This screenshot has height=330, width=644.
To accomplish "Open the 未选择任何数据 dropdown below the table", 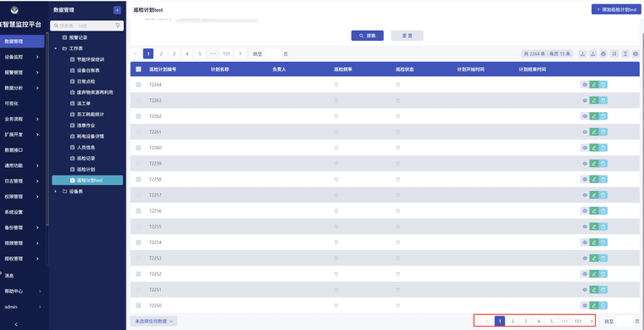I will point(153,321).
